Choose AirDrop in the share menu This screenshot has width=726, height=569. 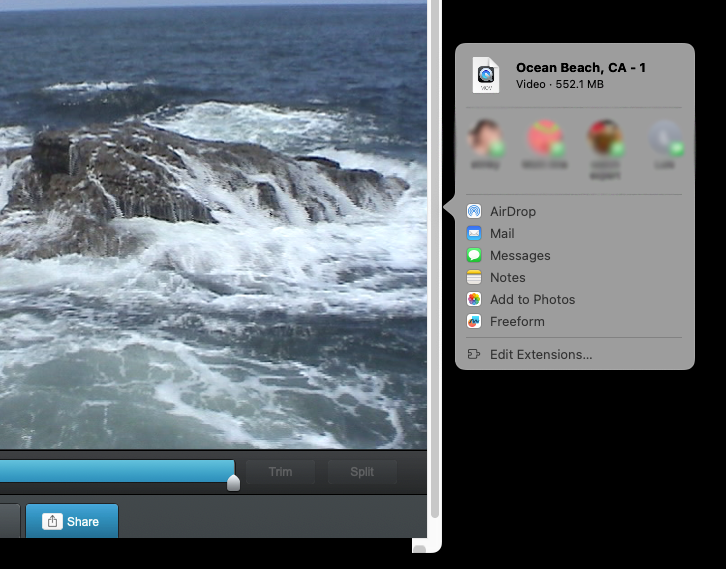click(x=512, y=211)
